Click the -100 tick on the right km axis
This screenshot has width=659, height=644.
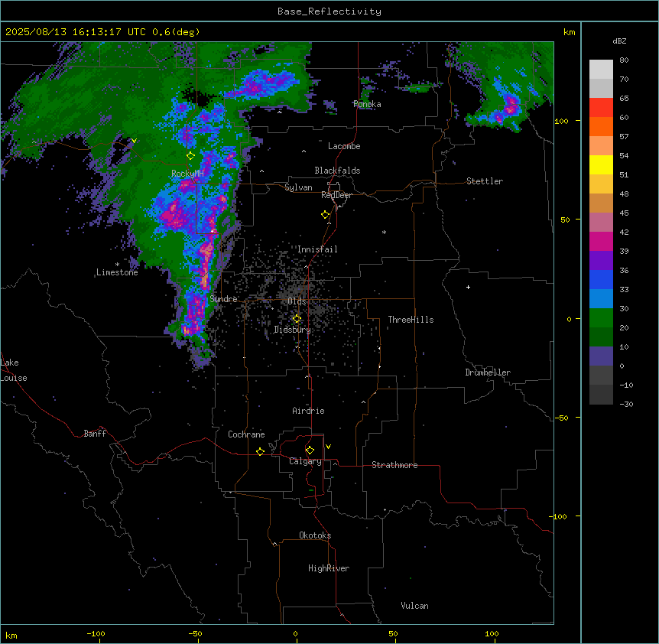click(x=559, y=516)
